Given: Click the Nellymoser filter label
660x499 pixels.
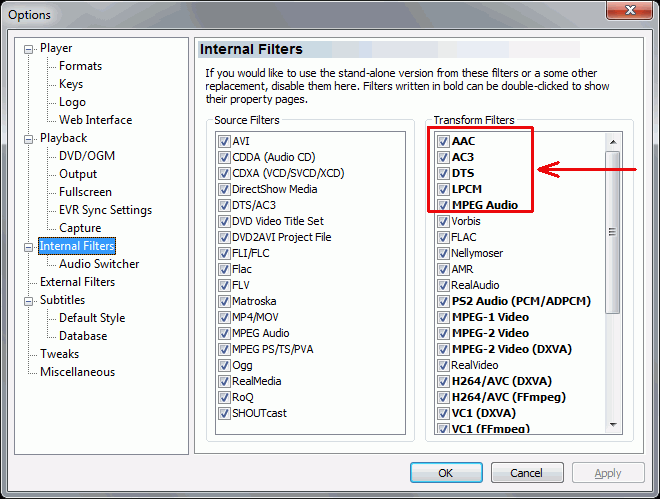Looking at the screenshot, I should click(477, 253).
